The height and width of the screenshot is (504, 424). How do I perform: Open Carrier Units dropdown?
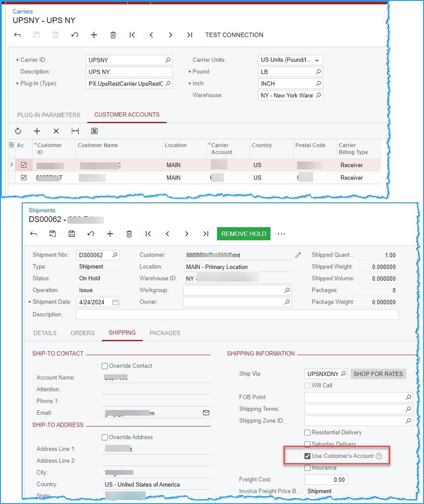pyautogui.click(x=317, y=60)
